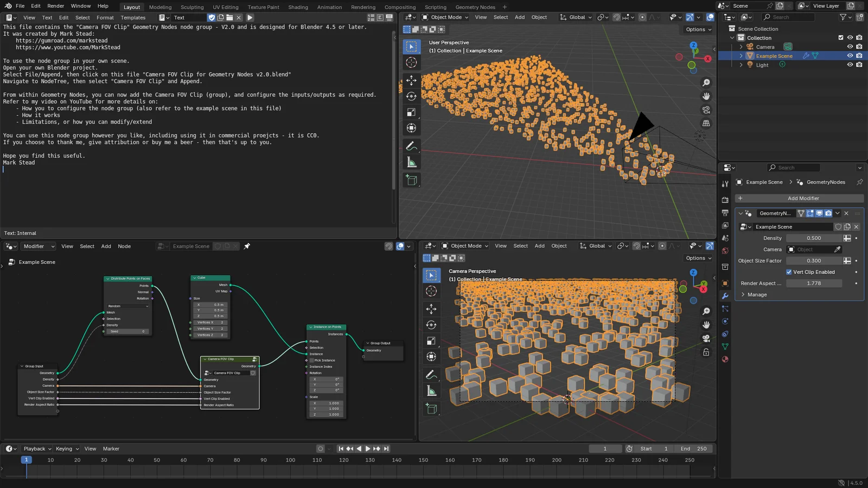The image size is (868, 488).
Task: Open the Render menu
Action: coord(55,6)
